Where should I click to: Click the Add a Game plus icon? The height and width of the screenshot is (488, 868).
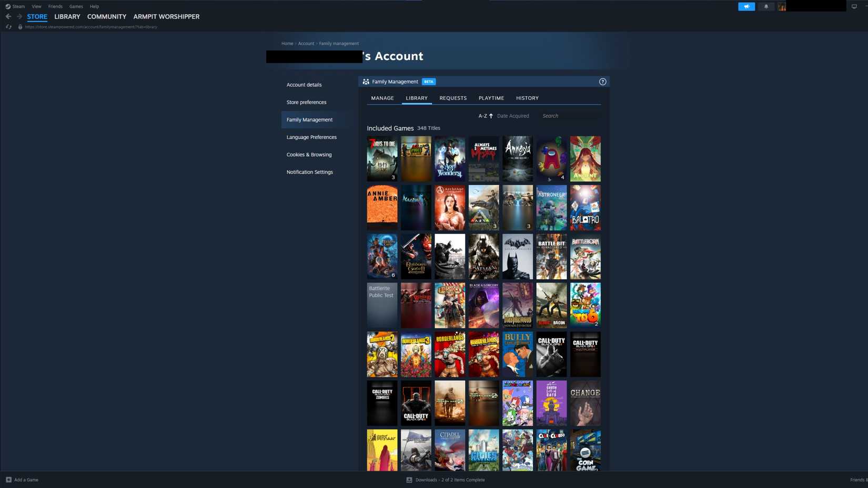(8, 480)
